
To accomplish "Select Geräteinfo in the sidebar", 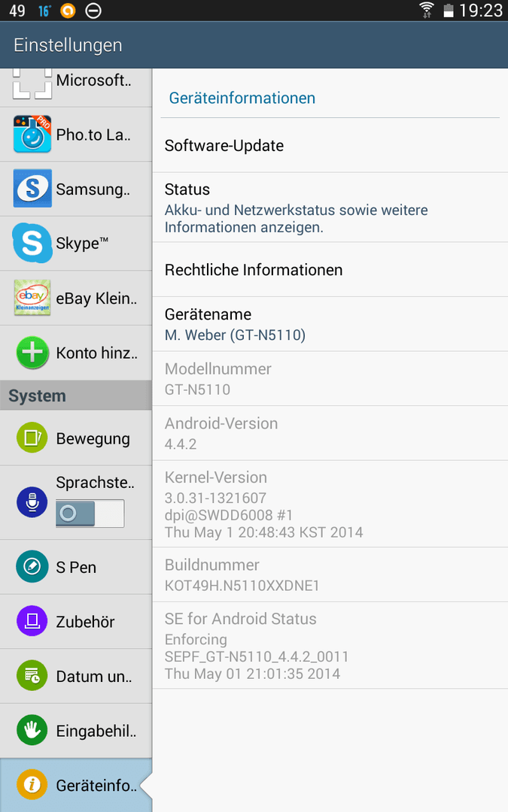I will [x=76, y=785].
